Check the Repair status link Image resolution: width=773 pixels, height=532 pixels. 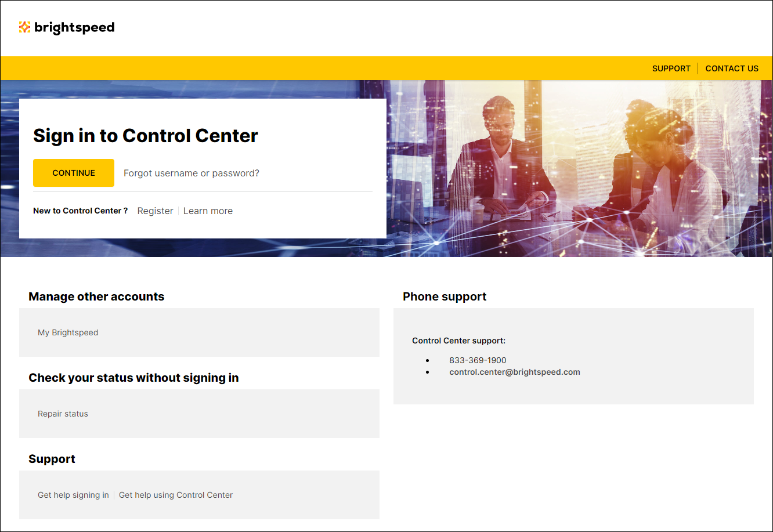pyautogui.click(x=63, y=414)
